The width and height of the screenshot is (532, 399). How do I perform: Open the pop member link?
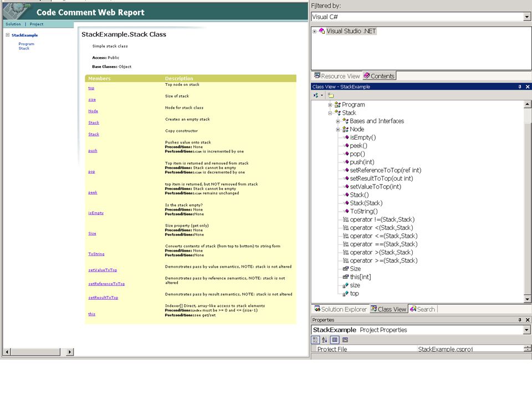click(91, 171)
